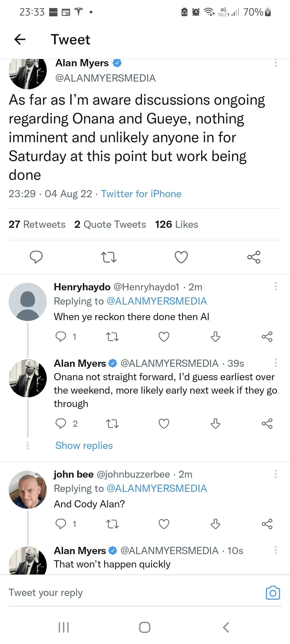Reply to the main Alan Myers tweet
290x644 pixels.
pos(36,257)
